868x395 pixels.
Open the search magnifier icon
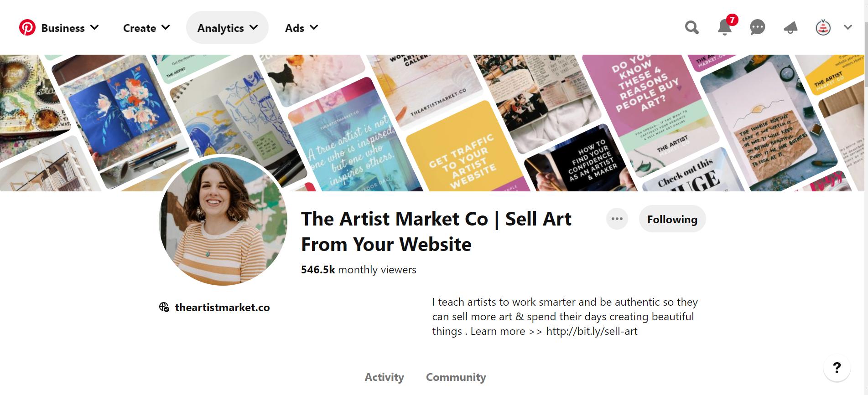point(691,28)
